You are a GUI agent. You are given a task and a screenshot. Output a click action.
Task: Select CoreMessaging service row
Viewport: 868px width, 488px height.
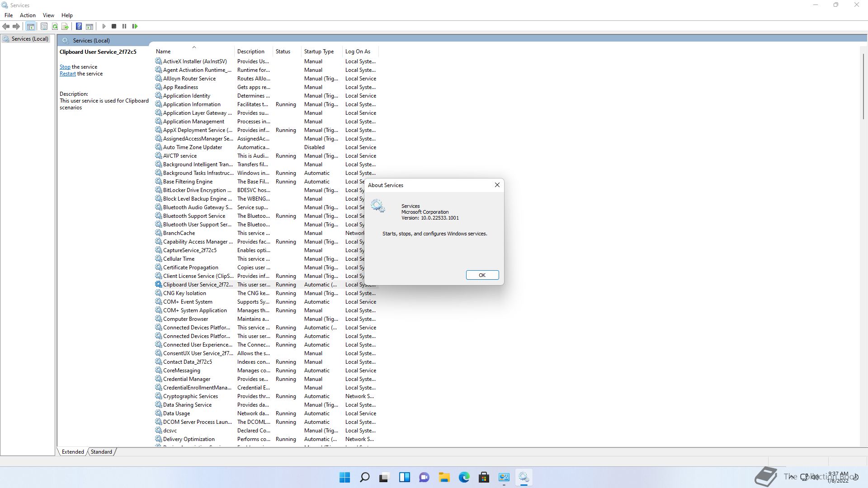[266, 371]
